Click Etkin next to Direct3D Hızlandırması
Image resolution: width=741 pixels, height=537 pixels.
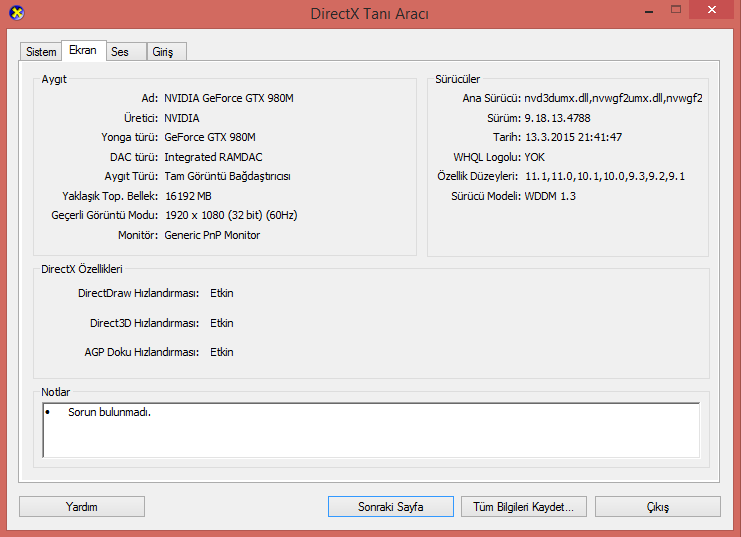222,323
